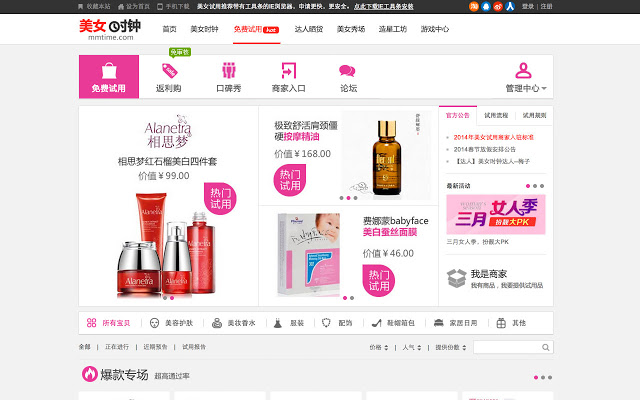Select 其他 gift box category

click(511, 323)
